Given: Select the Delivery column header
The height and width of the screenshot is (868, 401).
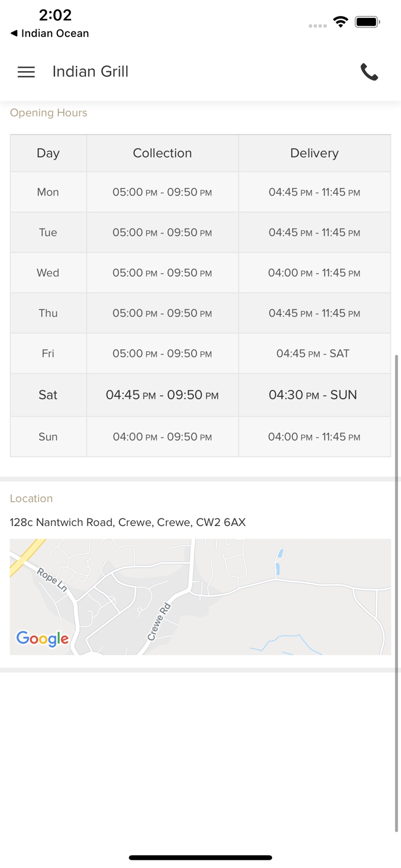Looking at the screenshot, I should [x=314, y=153].
